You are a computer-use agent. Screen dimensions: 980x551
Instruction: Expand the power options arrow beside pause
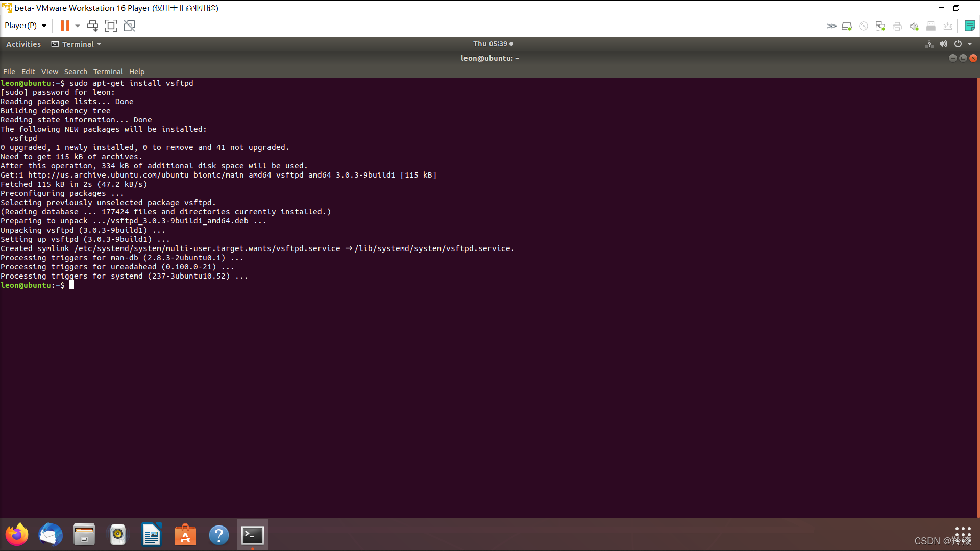point(78,26)
